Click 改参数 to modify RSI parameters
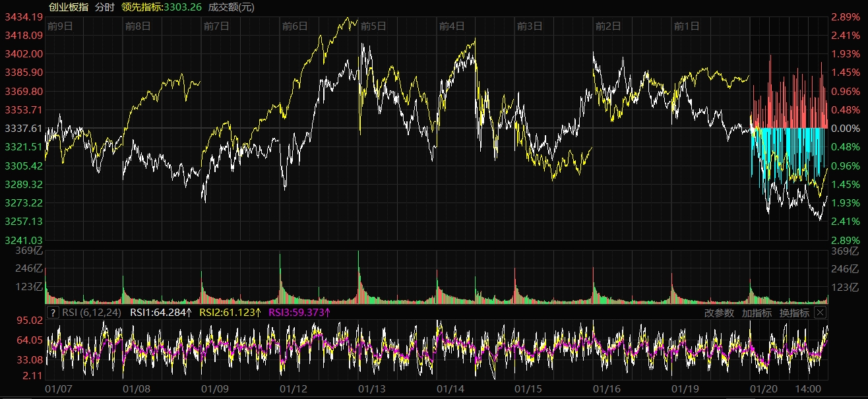Screen dimensions: 868x399 coord(719,313)
